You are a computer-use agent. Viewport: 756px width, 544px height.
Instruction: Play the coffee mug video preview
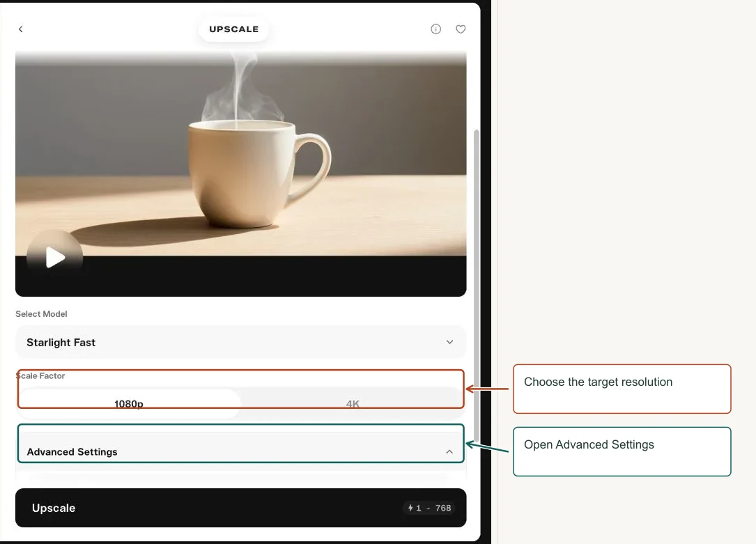(x=55, y=257)
